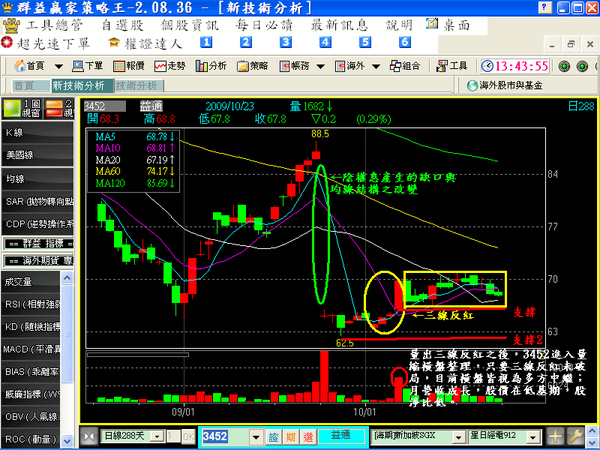Open the 說明 menu
Image resolution: width=600 pixels, height=450 pixels.
[x=399, y=25]
